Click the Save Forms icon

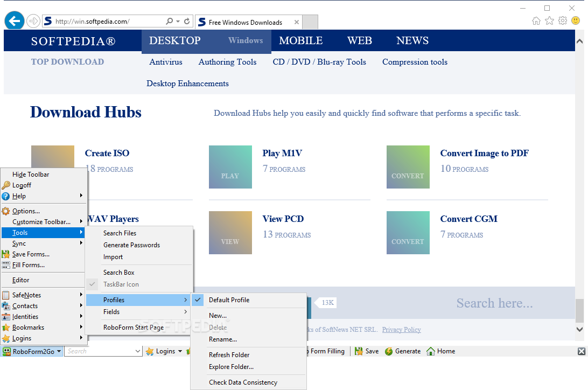5,254
